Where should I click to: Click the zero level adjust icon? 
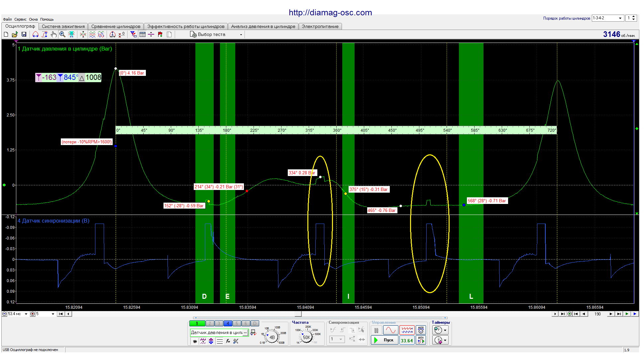[x=122, y=34]
